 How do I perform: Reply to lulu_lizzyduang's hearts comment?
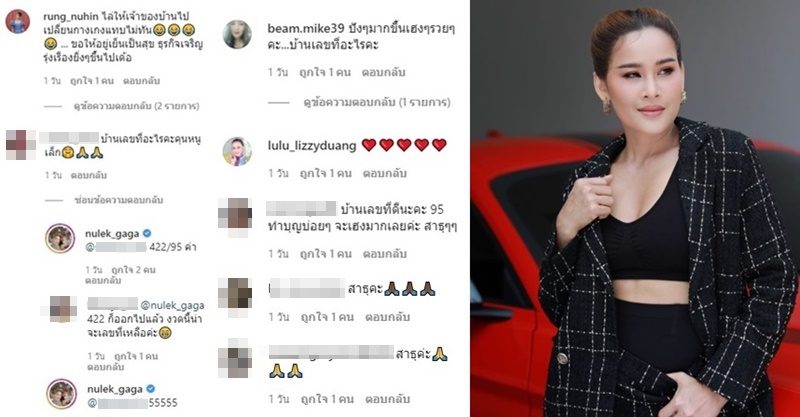click(x=385, y=174)
